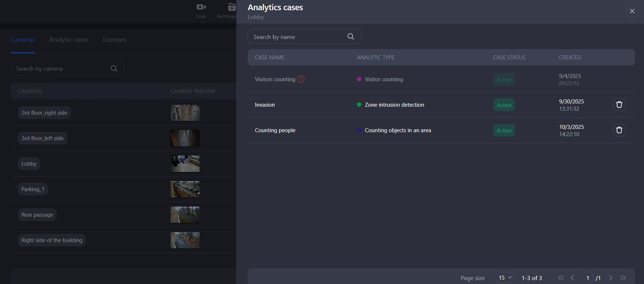This screenshot has width=644, height=284.
Task: Click the camera search magnifier icon
Action: pos(114,68)
